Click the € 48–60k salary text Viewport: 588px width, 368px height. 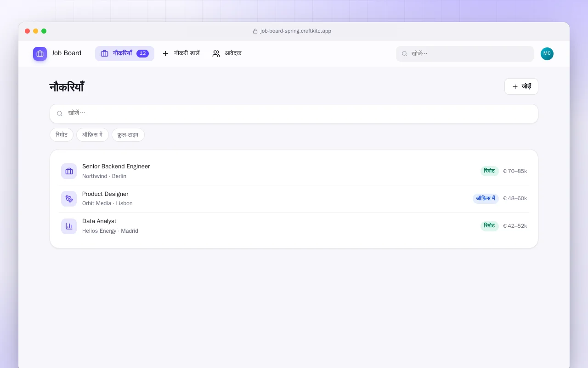pyautogui.click(x=515, y=199)
